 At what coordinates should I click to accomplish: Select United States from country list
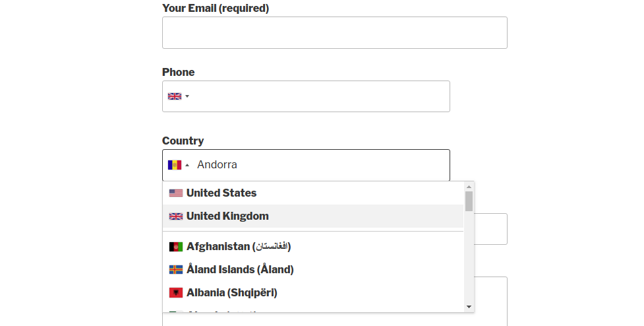[x=221, y=193]
